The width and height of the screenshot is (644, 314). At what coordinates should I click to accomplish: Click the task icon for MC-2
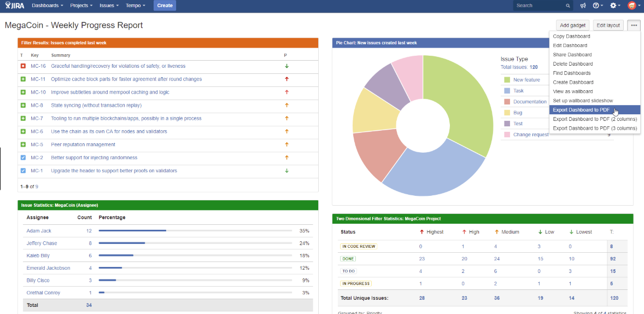[23, 158]
